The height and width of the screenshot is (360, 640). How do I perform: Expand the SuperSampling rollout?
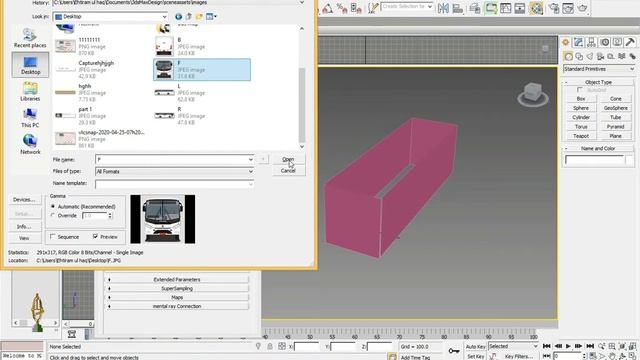click(177, 289)
